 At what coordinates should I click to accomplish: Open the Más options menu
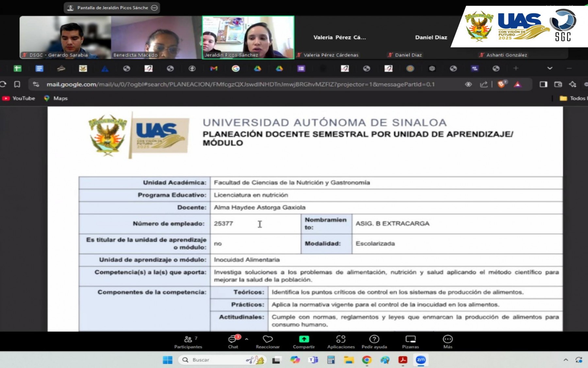tap(448, 342)
